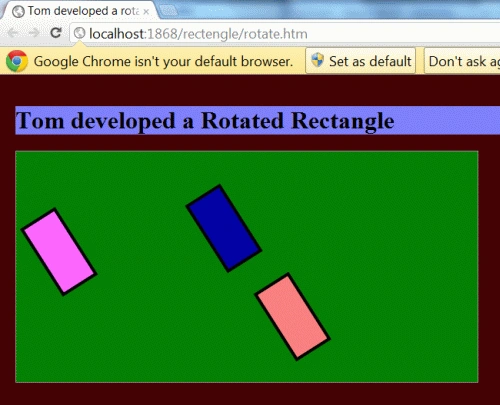
Task: Open a new tab with the new tab button
Action: (168, 11)
